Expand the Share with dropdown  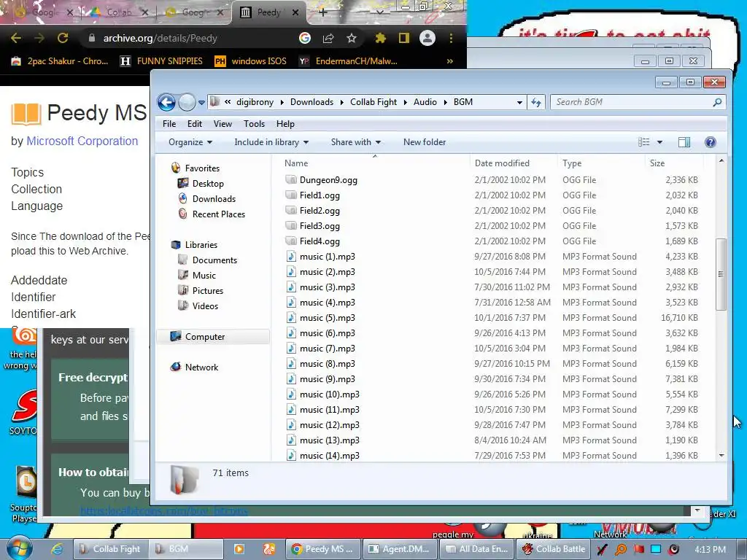[x=356, y=142]
